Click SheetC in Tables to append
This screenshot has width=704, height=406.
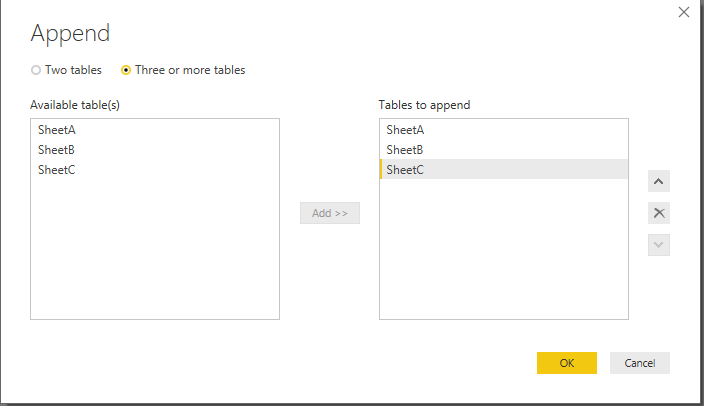point(405,170)
